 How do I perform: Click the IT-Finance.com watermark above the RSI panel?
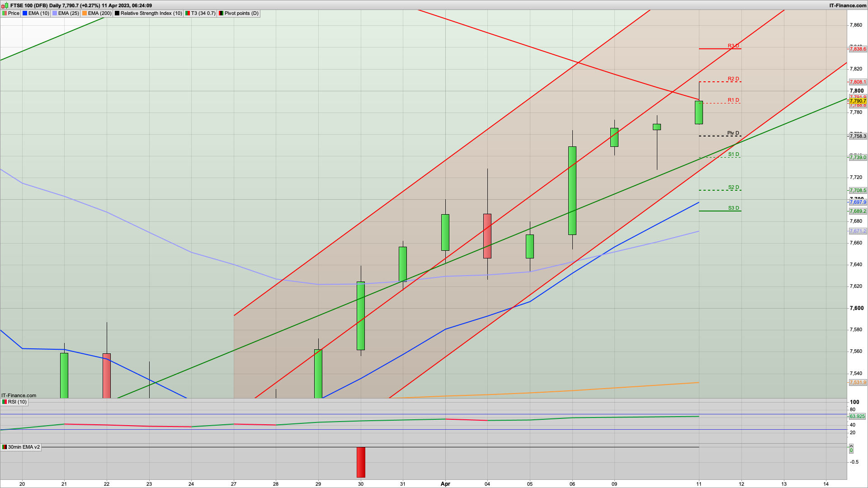pyautogui.click(x=19, y=395)
